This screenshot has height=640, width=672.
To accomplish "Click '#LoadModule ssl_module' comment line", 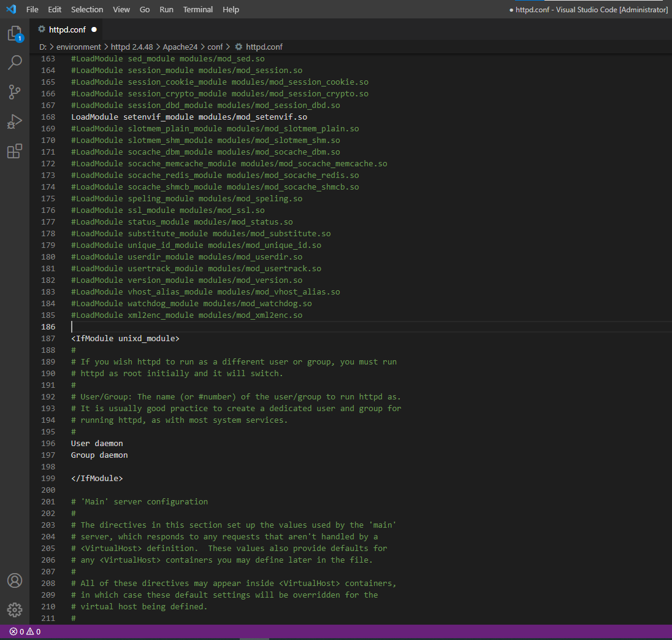I will pyautogui.click(x=168, y=210).
